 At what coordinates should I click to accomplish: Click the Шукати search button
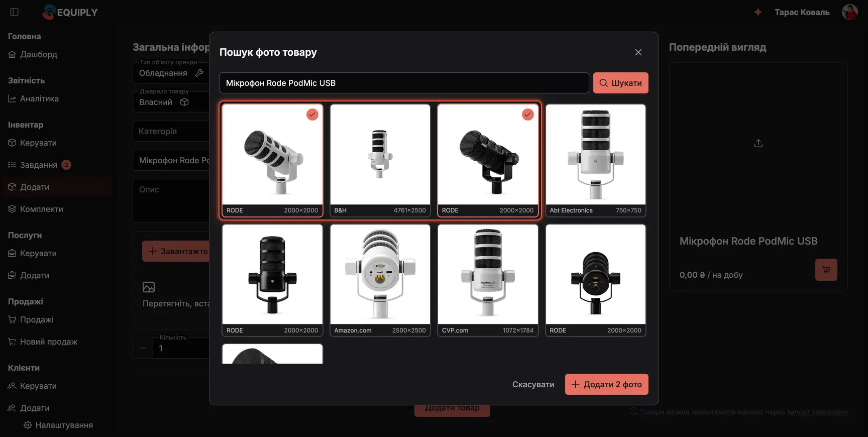coord(621,83)
